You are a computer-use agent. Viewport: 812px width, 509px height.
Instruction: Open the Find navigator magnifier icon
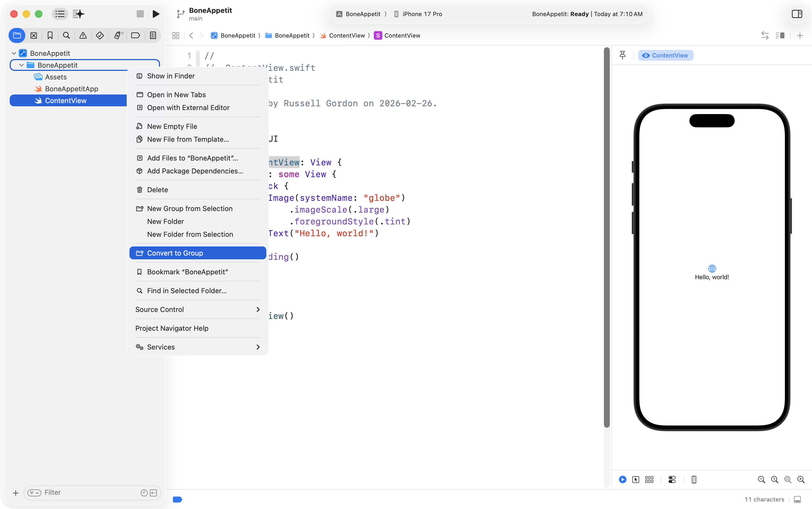tap(66, 35)
